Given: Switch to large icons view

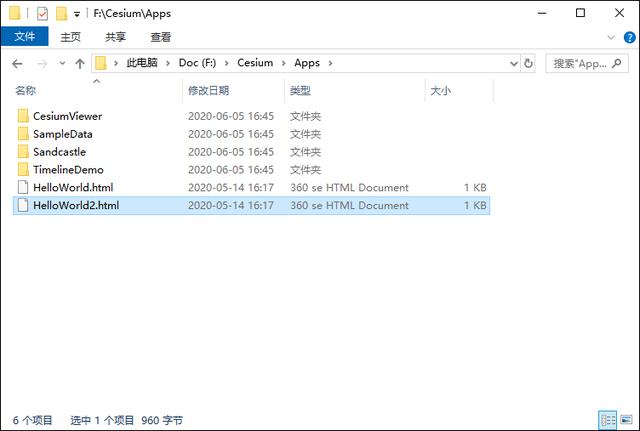Looking at the screenshot, I should pyautogui.click(x=626, y=420).
